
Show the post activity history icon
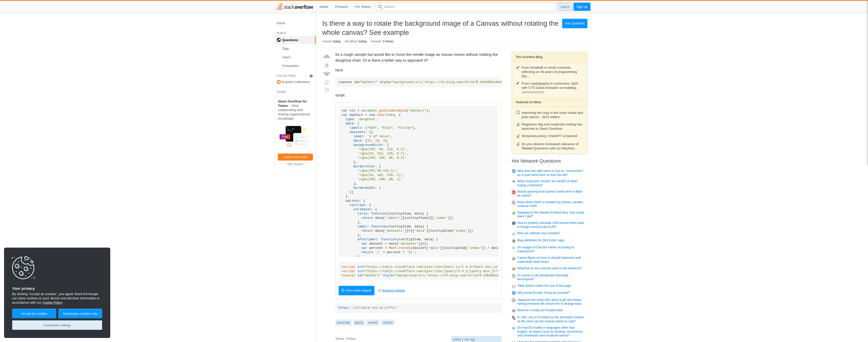click(327, 90)
